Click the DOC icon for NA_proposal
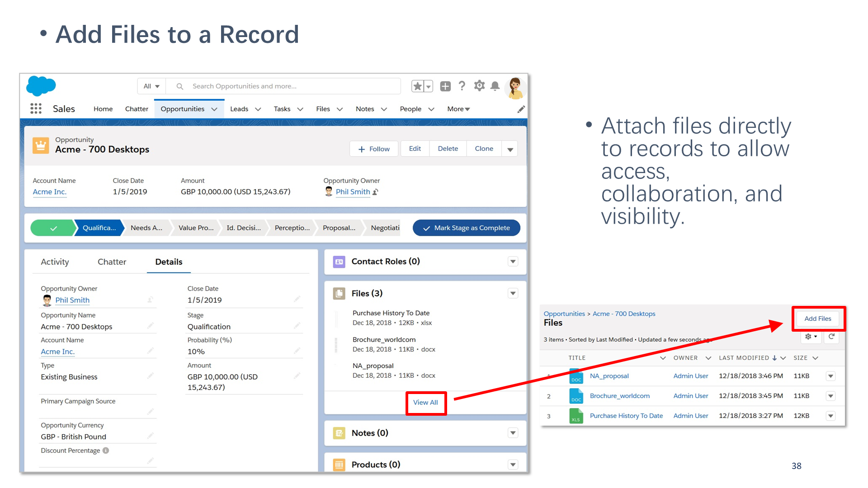The height and width of the screenshot is (488, 868). point(576,376)
